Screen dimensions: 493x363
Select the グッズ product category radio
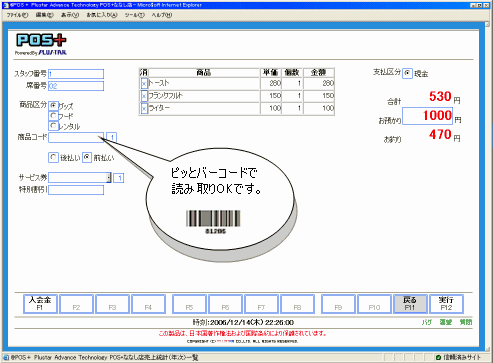click(x=53, y=105)
